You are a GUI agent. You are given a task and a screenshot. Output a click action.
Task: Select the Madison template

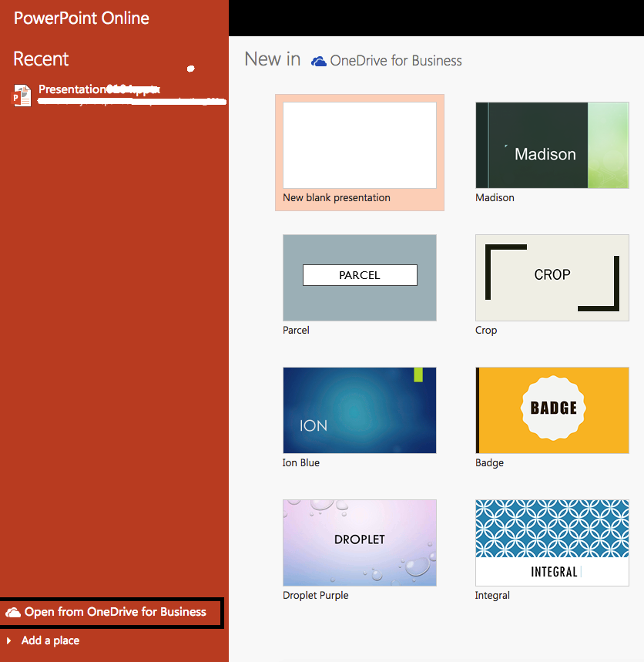(552, 145)
